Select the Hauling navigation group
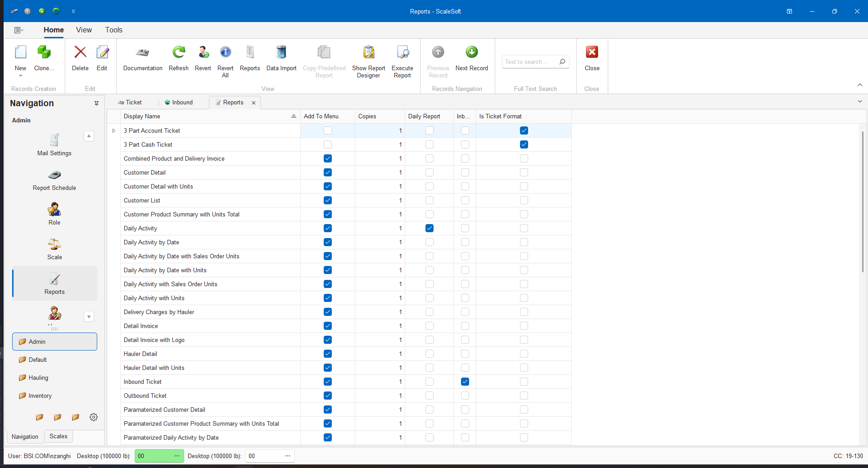868x468 pixels. coord(54,378)
